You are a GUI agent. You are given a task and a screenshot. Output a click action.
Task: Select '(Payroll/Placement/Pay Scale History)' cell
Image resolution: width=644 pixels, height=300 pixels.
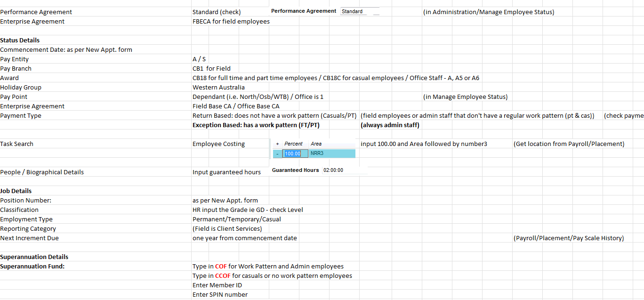point(569,238)
